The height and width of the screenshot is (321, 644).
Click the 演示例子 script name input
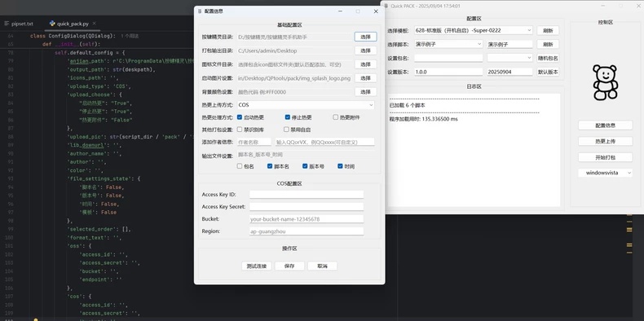coord(509,44)
